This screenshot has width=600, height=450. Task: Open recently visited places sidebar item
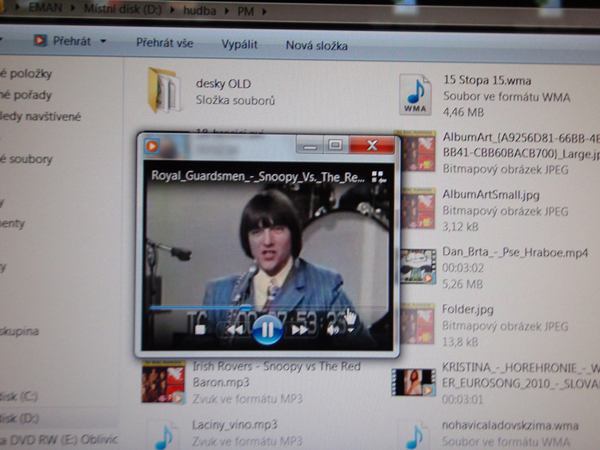pyautogui.click(x=41, y=116)
